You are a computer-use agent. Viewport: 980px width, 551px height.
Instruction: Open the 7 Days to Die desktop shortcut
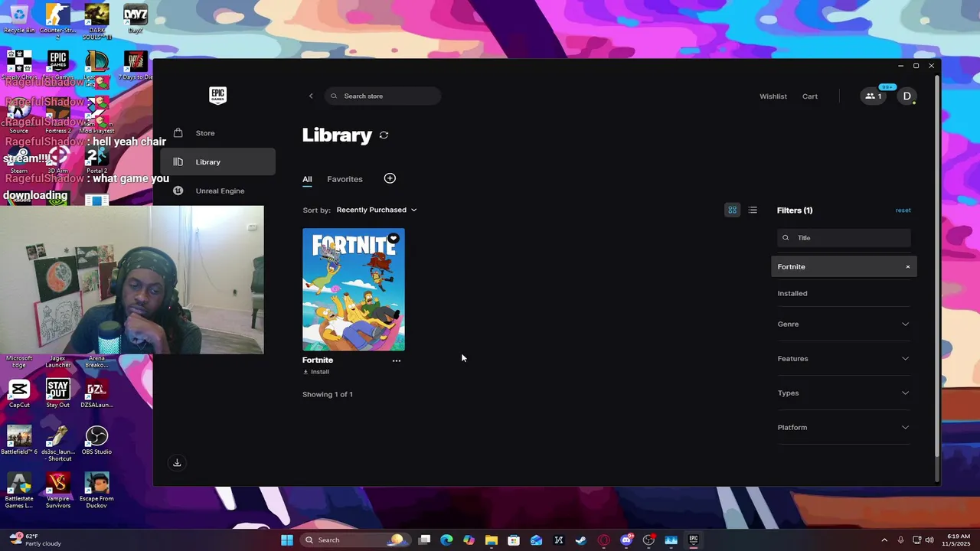(136, 66)
